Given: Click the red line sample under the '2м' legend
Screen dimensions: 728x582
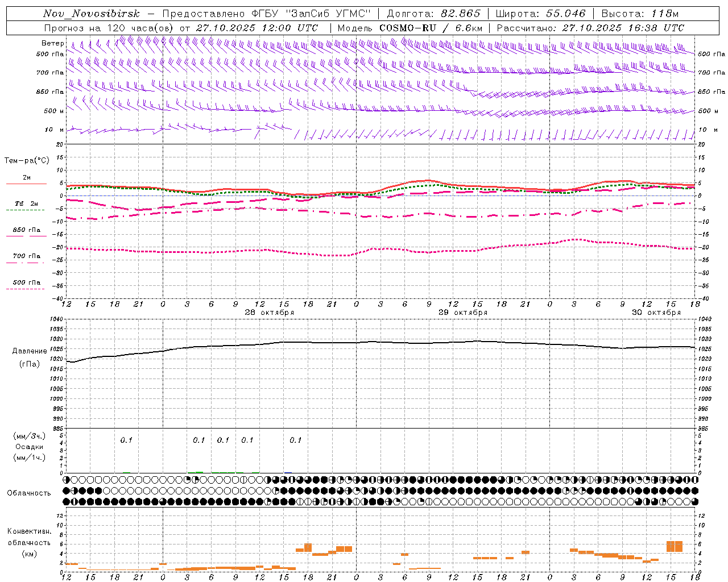Looking at the screenshot, I should tap(26, 184).
